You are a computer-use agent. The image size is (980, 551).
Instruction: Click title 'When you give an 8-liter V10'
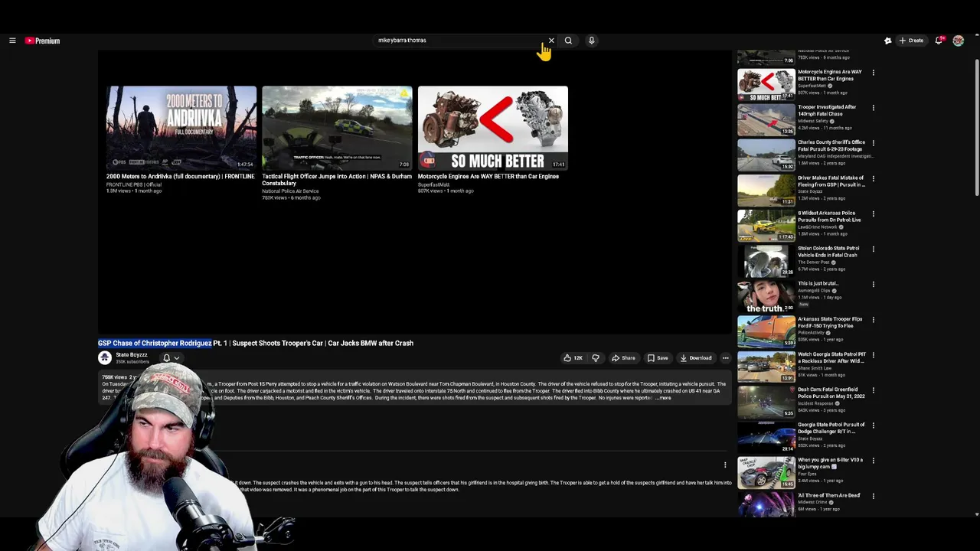830,463
